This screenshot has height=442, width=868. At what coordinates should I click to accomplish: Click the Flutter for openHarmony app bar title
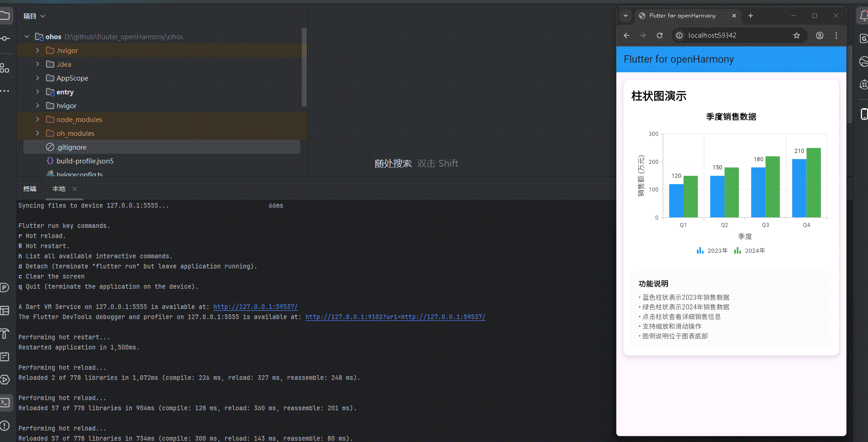(679, 59)
